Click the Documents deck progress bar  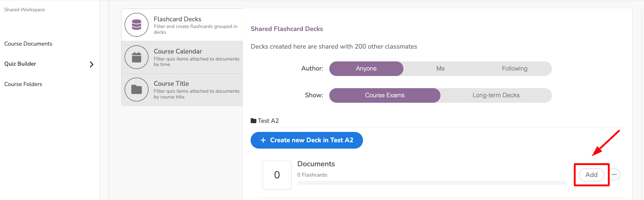tap(432, 183)
